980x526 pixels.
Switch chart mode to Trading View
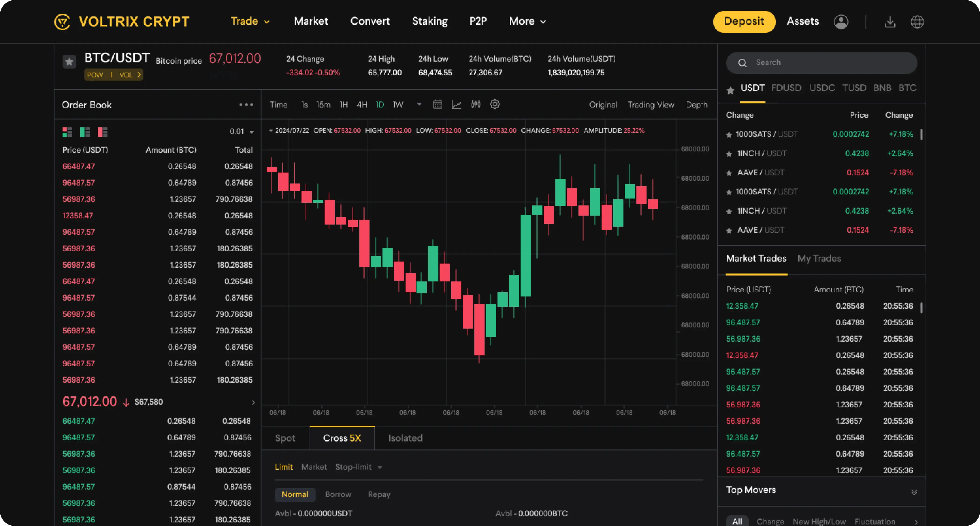pos(651,105)
